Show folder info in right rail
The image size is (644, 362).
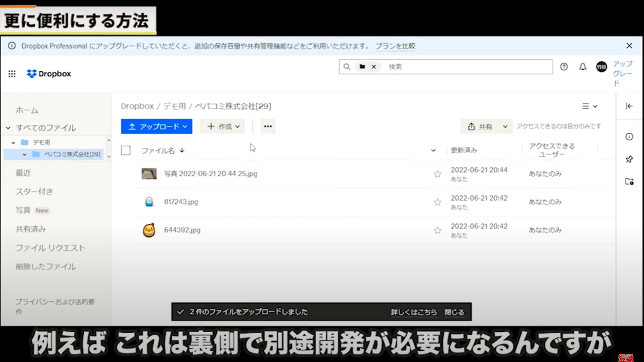[x=629, y=137]
